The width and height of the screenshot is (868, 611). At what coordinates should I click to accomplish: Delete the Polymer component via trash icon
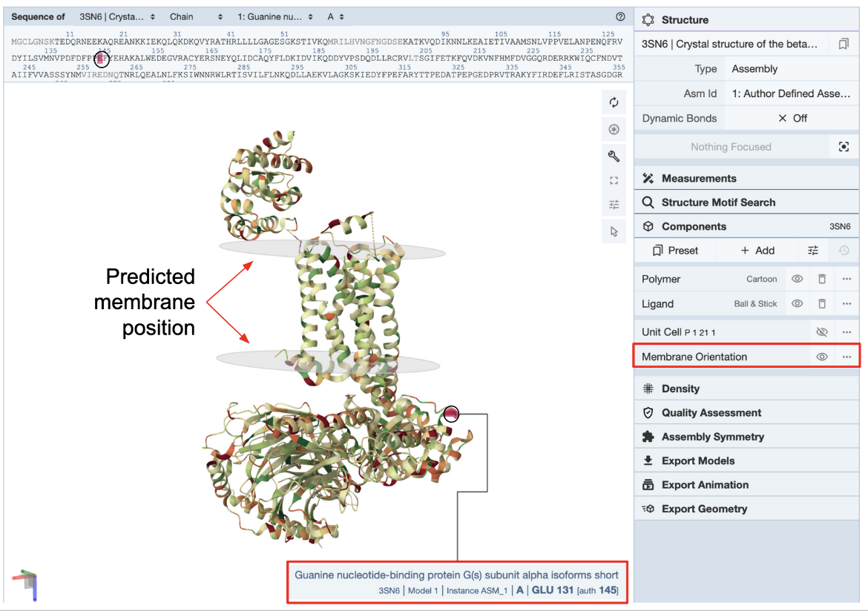click(822, 280)
